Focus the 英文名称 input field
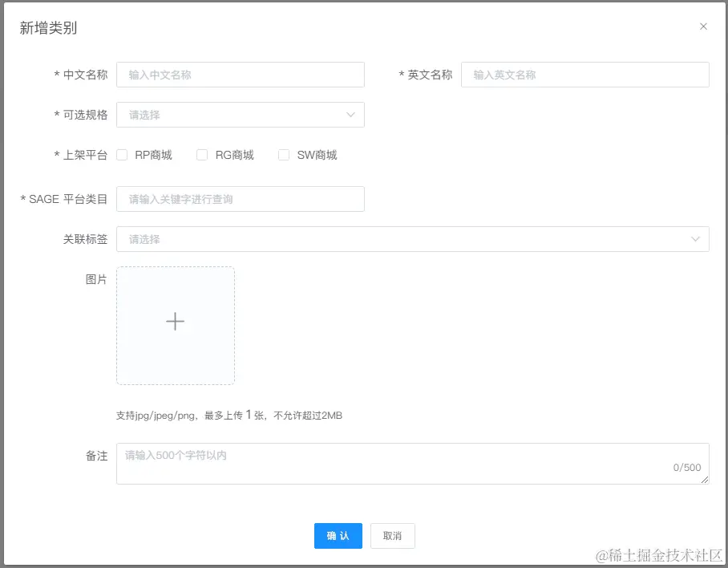Image resolution: width=728 pixels, height=568 pixels. (585, 75)
